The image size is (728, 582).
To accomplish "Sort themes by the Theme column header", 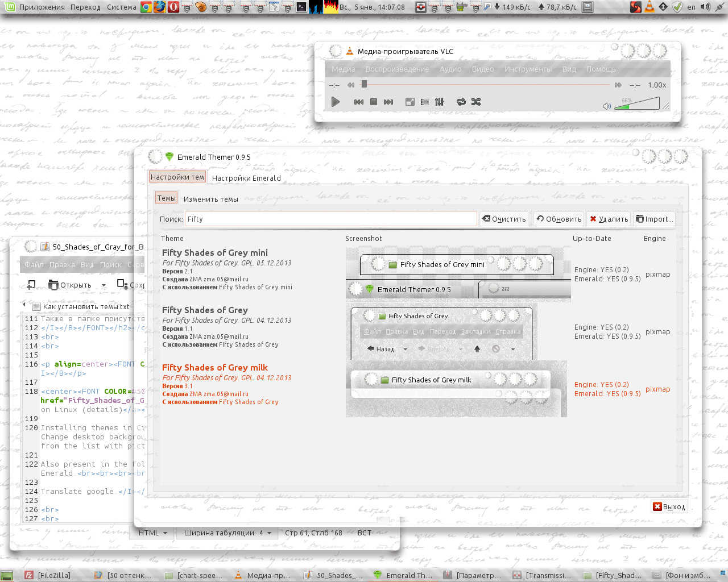I will point(172,239).
